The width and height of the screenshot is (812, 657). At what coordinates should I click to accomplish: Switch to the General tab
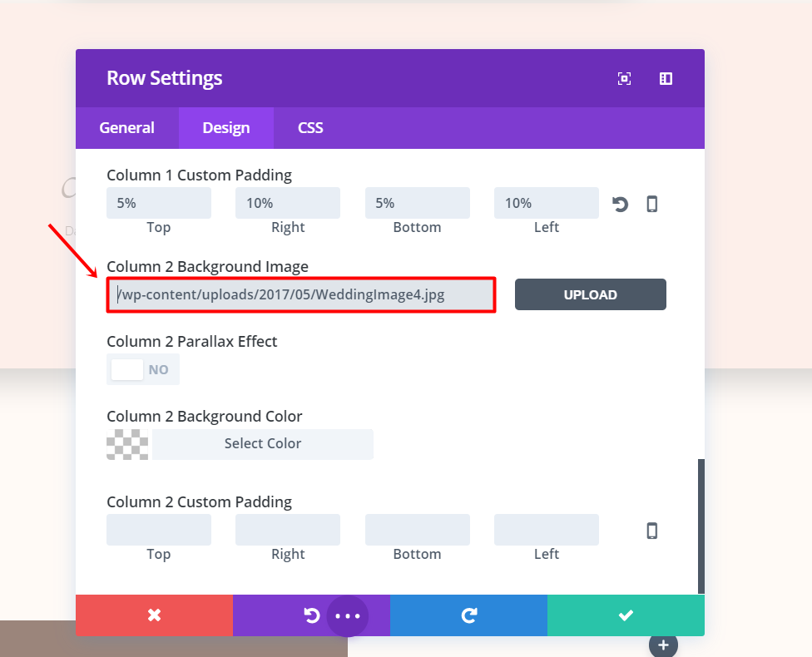tap(126, 128)
